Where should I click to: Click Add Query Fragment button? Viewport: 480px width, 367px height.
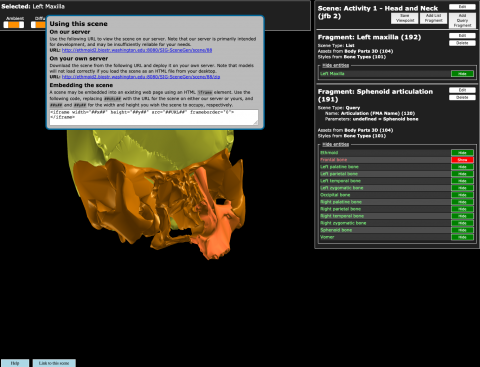click(x=462, y=20)
